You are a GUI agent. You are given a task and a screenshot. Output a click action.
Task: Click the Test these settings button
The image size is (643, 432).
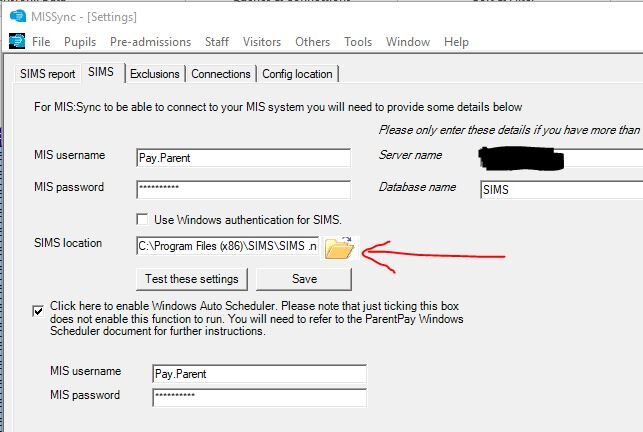(x=192, y=279)
